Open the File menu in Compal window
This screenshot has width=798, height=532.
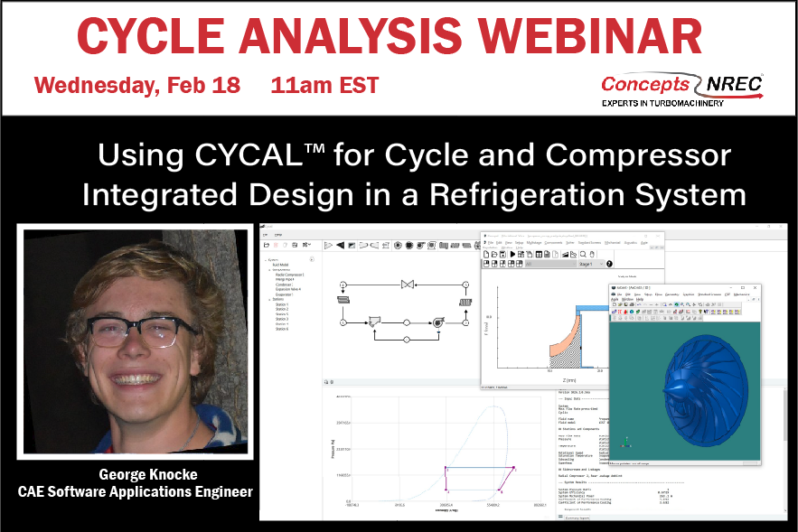tap(490, 243)
